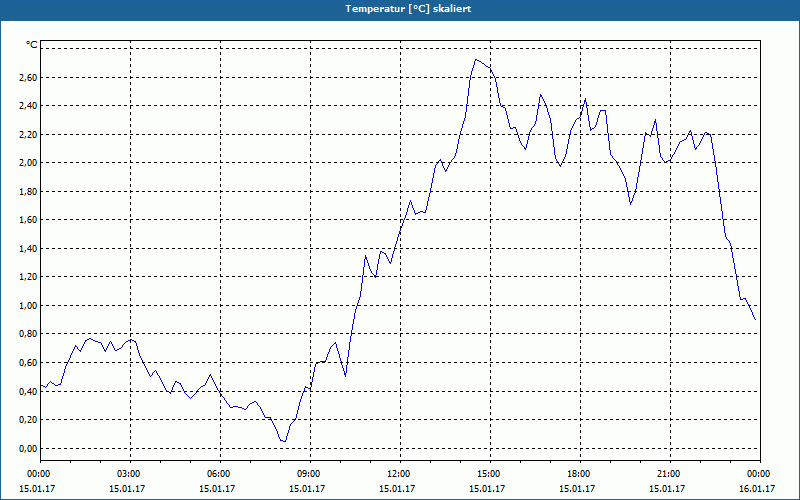Click the 12:00 time axis label

coord(398,474)
